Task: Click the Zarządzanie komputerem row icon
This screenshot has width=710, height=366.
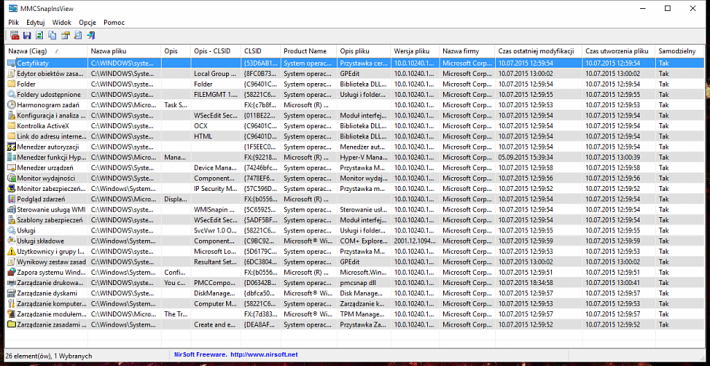Action: click(11, 303)
